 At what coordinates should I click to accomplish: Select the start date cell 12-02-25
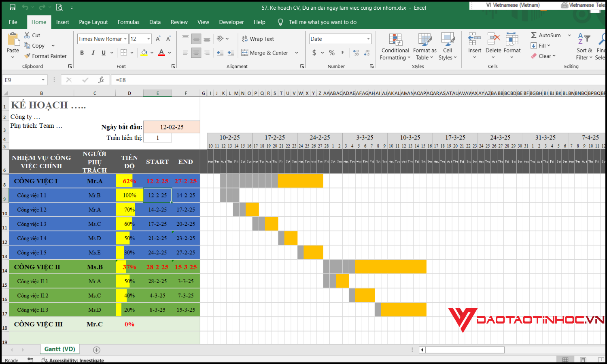pyautogui.click(x=172, y=127)
